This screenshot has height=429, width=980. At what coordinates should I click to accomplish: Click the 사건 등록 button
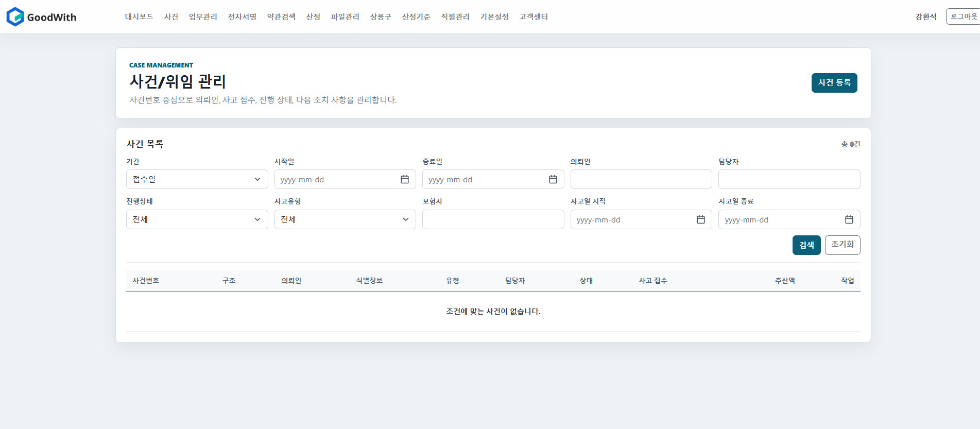[834, 83]
